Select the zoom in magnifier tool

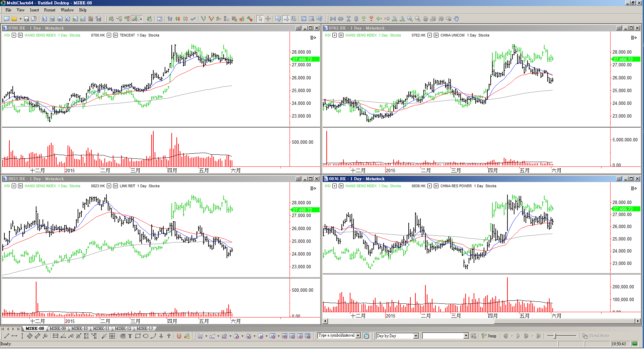[410, 19]
